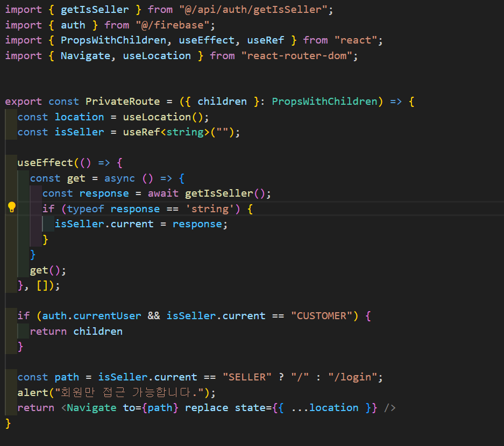
Task: Click Navigate in the react-router-dom import
Action: [86, 56]
